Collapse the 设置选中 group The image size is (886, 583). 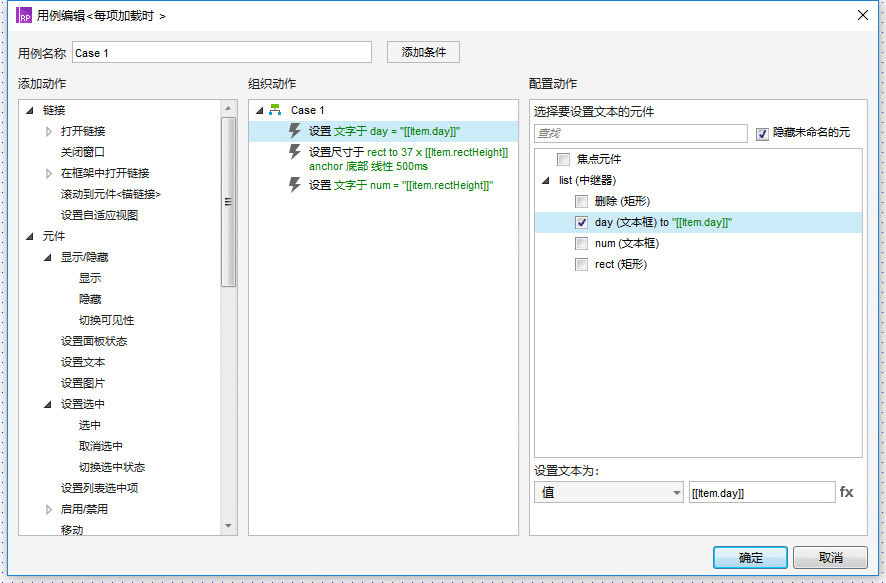coord(48,404)
